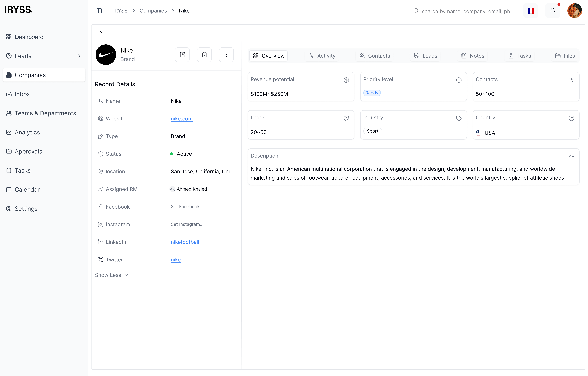588x376 pixels.
Task: Click Companies in the breadcrumb
Action: (x=153, y=11)
